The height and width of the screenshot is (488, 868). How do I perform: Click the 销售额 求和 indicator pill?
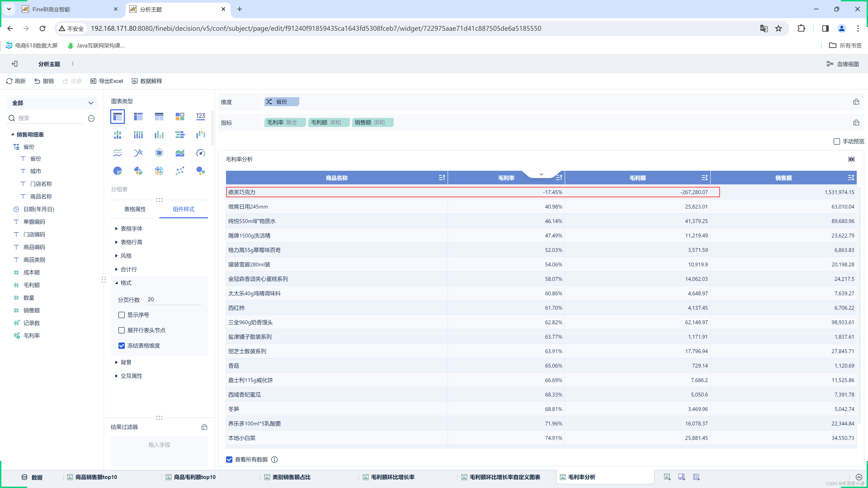point(373,123)
